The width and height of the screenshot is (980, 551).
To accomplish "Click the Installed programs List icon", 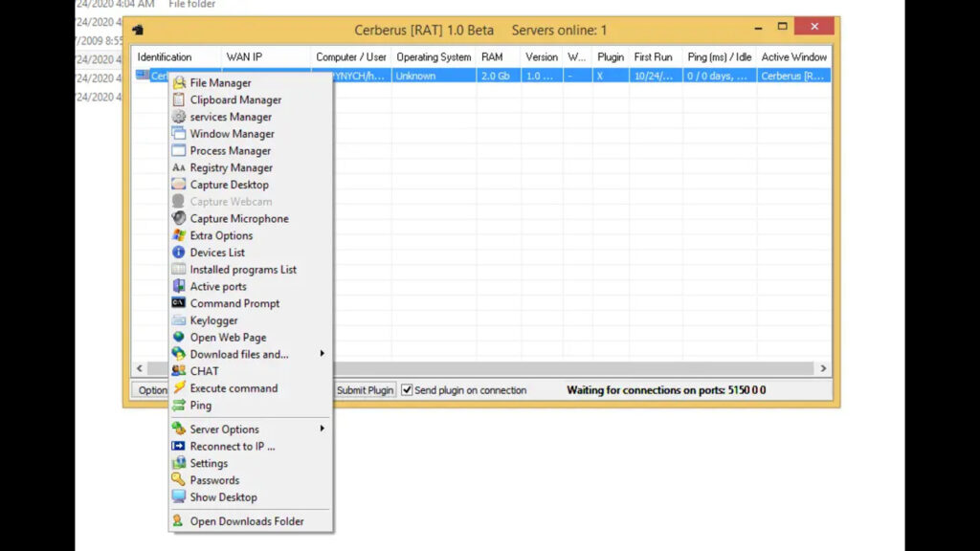I will (x=179, y=269).
